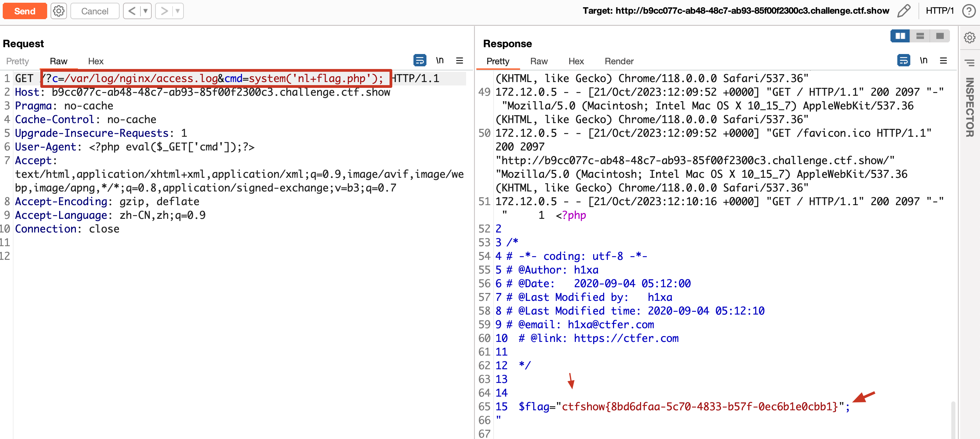Click the HTTP/1 protocol label

[939, 11]
